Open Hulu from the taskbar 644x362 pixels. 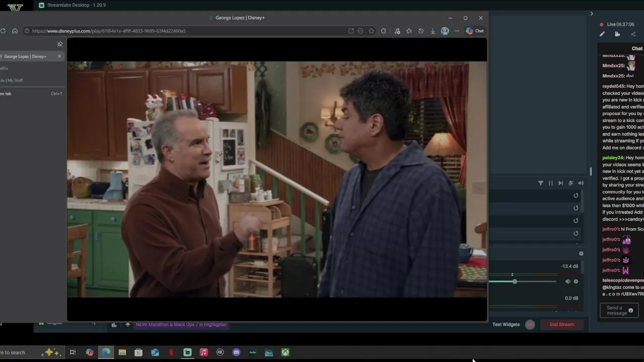point(253,352)
